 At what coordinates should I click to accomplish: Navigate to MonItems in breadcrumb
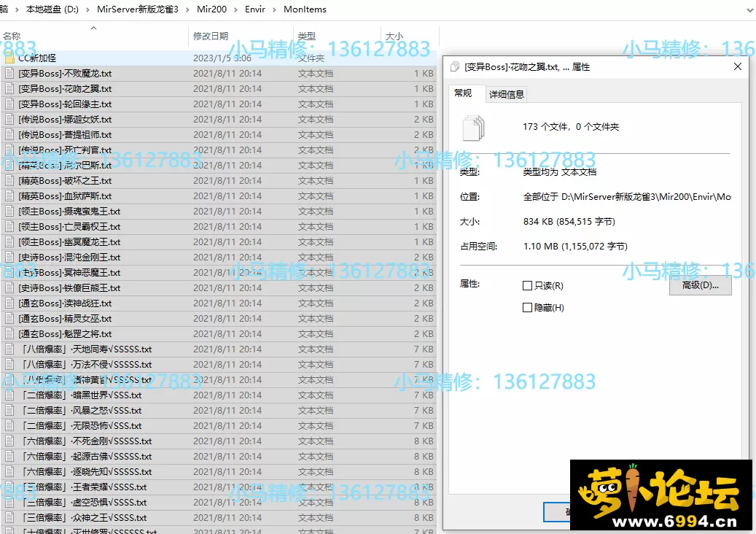305,9
